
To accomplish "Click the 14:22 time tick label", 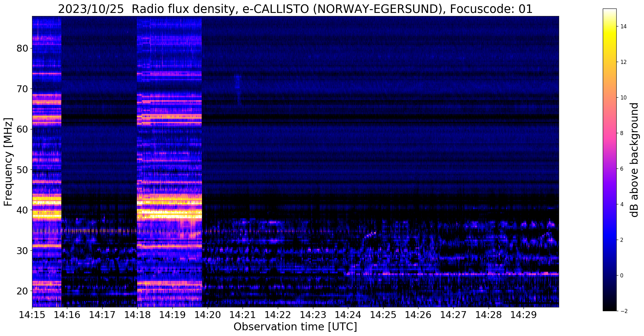I will click(278, 315).
